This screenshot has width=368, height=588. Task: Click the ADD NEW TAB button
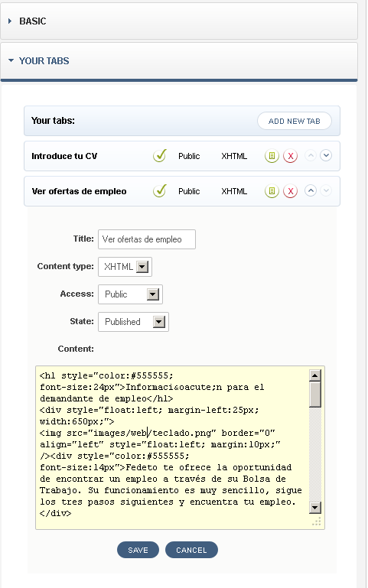(x=294, y=121)
